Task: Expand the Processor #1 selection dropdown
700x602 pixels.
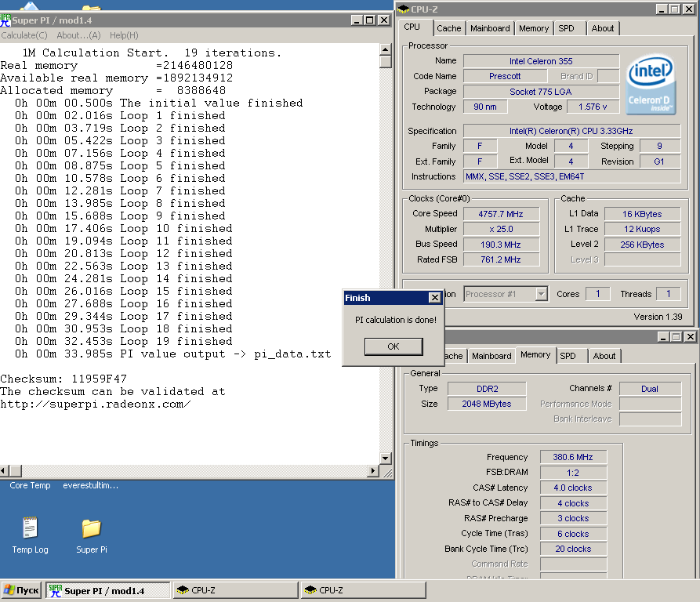Action: tap(541, 294)
